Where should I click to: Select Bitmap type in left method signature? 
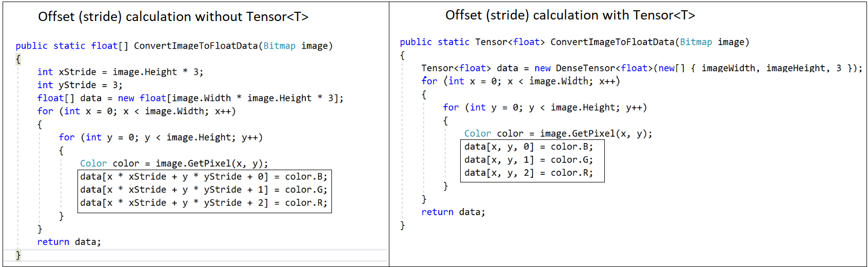click(280, 46)
